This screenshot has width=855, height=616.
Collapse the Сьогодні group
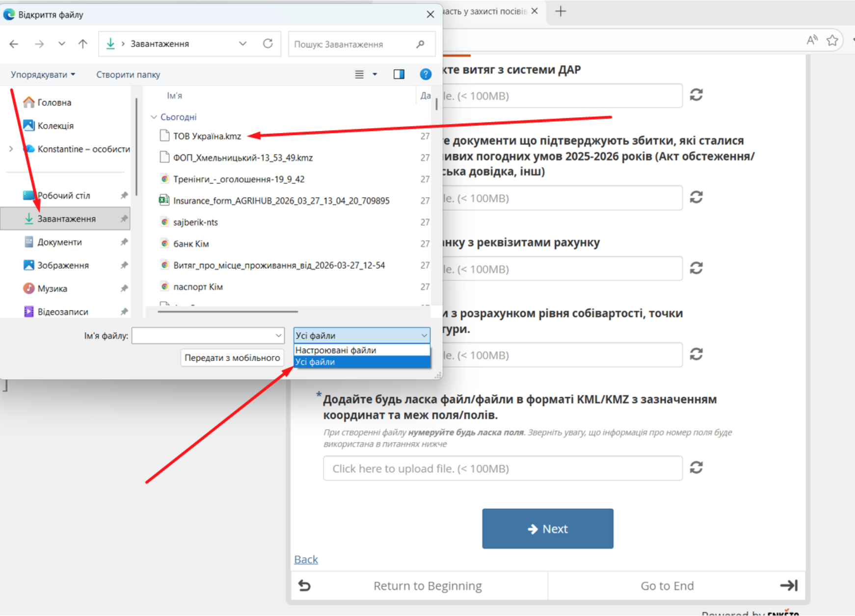coord(154,117)
